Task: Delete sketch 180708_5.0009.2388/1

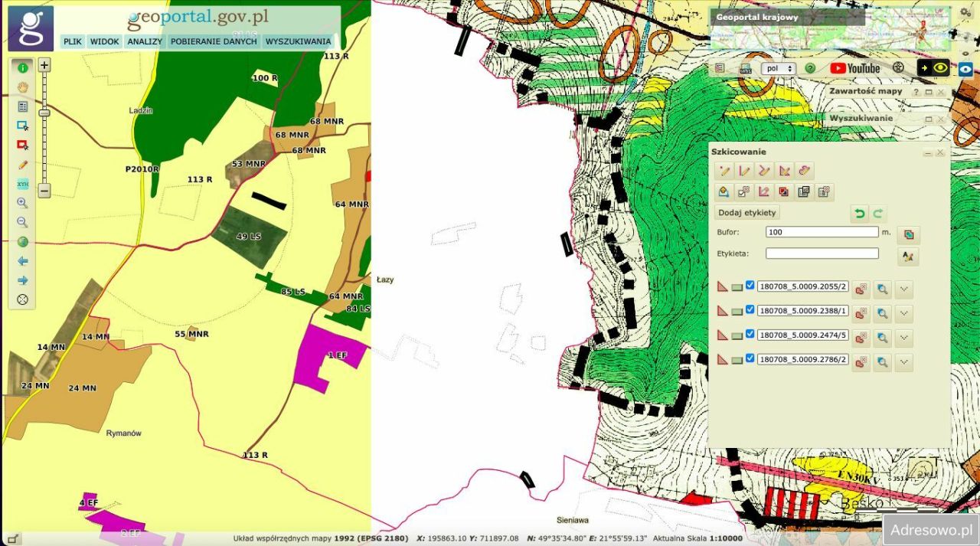Action: pyautogui.click(x=861, y=313)
